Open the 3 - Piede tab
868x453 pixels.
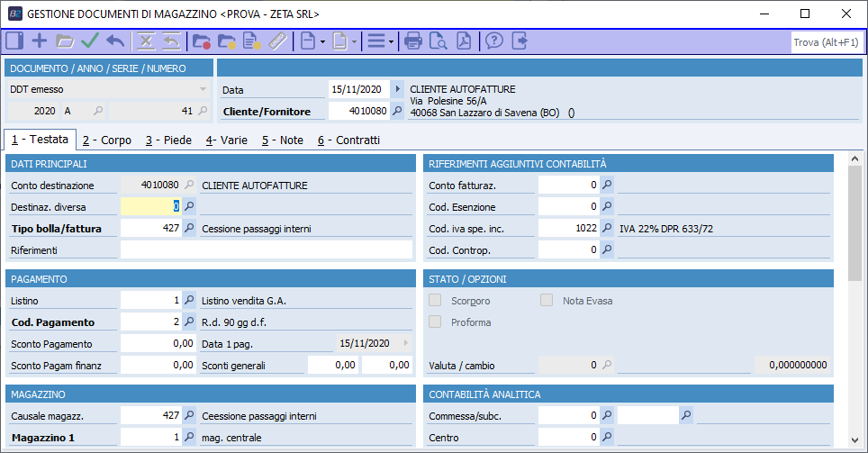pyautogui.click(x=168, y=140)
